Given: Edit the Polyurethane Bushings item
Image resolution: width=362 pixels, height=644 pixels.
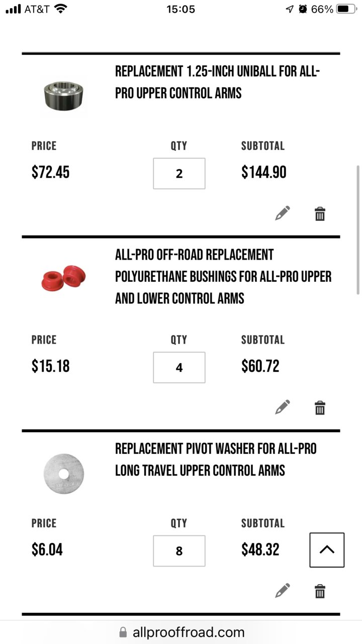Looking at the screenshot, I should [x=283, y=407].
